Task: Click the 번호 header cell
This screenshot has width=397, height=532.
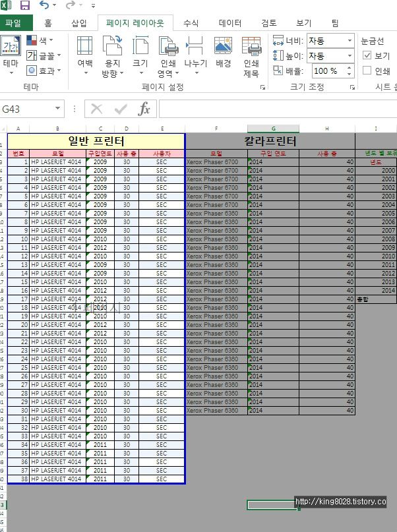Action: click(x=18, y=154)
